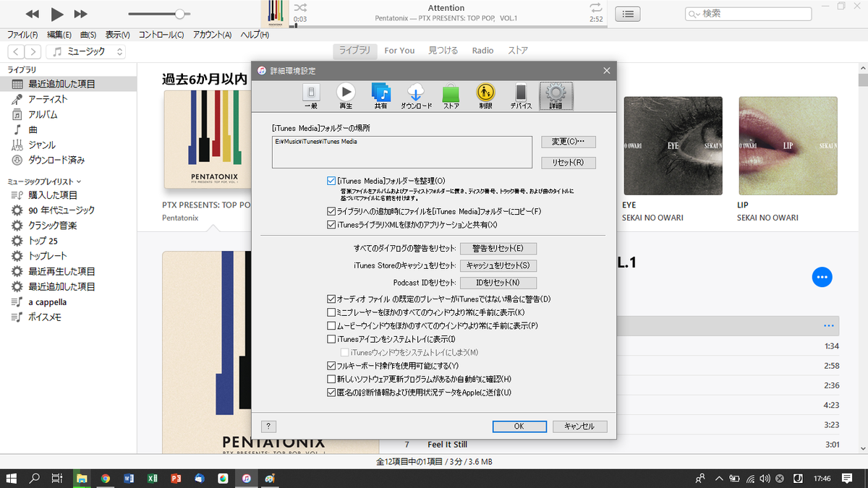Enable iTunesアイコンをシステムトレイに表示 checkbox

pyautogui.click(x=331, y=339)
